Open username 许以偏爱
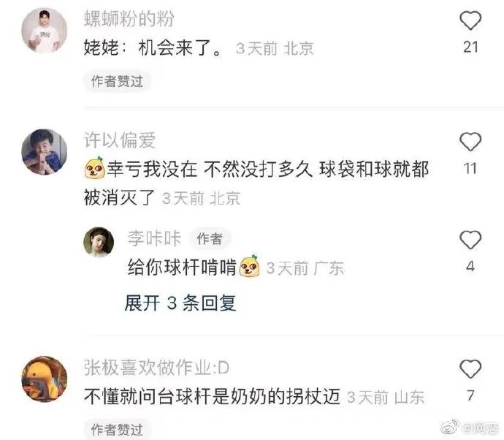 pos(120,140)
